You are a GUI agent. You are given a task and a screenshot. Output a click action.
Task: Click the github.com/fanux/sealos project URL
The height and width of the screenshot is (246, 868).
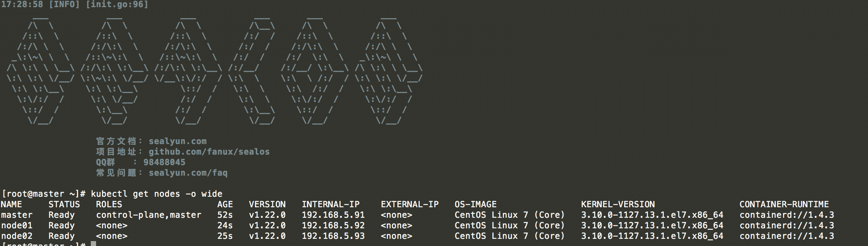(209, 152)
